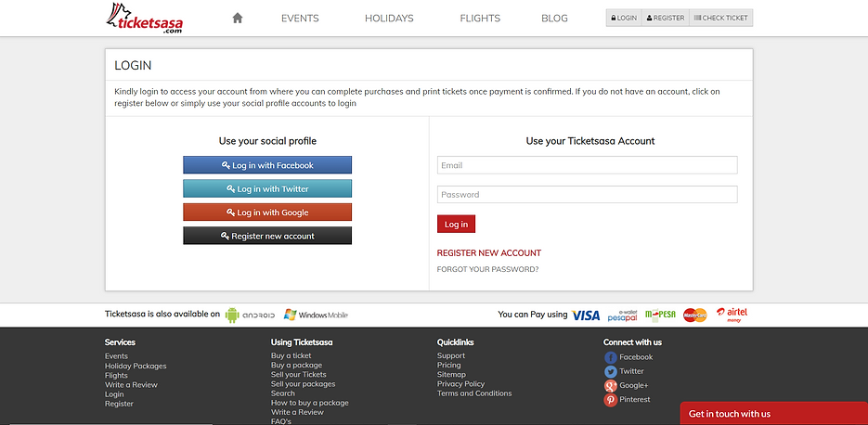Click the Facebook icon in footer
Viewport: 868px width, 425px height.
point(610,357)
